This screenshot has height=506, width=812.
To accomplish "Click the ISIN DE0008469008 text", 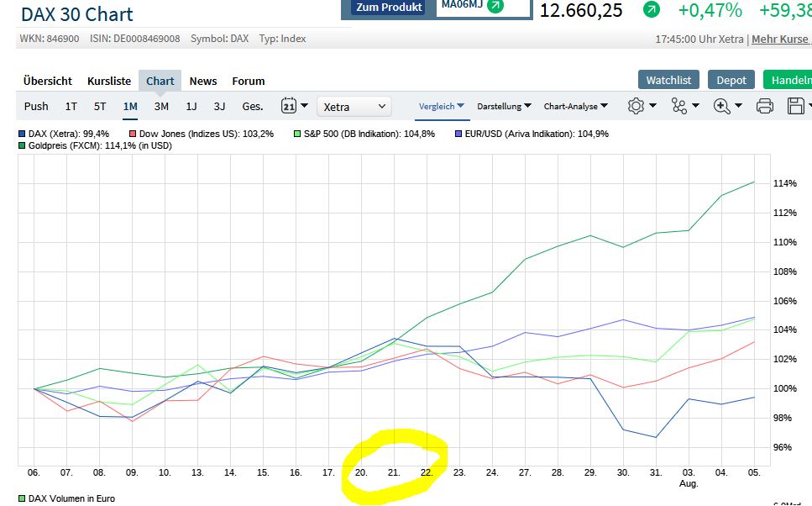I will 134,39.
